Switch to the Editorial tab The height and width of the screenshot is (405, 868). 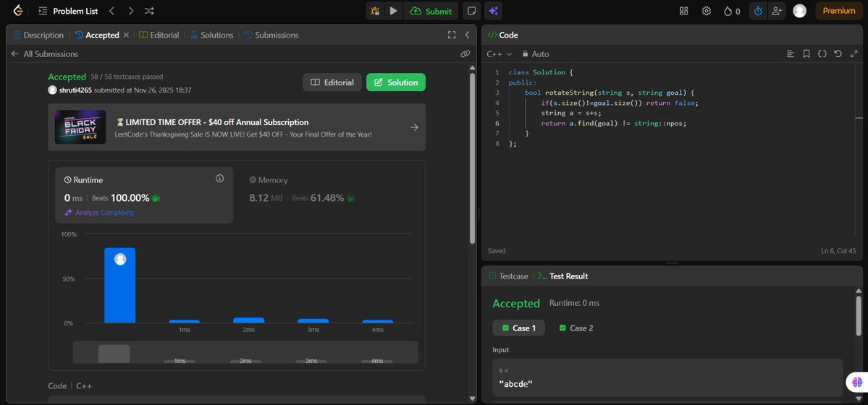pos(159,35)
